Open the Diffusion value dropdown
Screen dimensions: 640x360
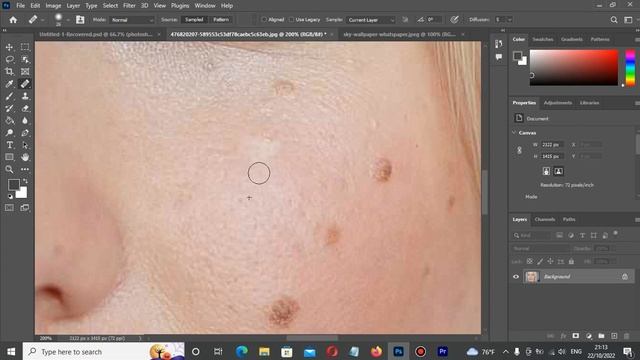[509, 20]
